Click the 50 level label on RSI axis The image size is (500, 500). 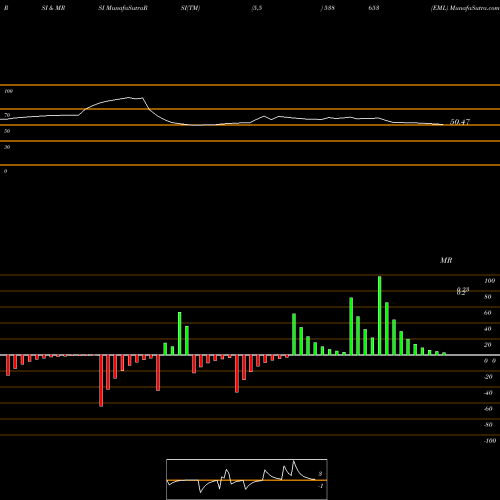(7, 131)
